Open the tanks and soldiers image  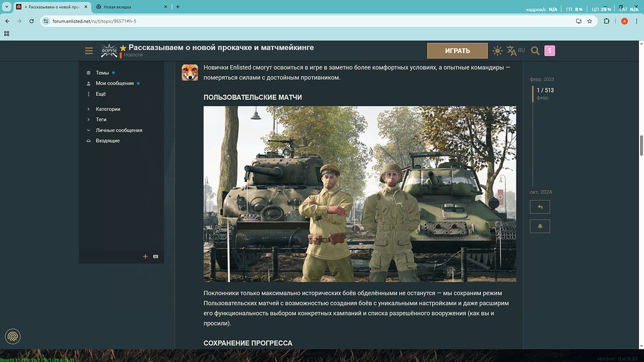click(360, 194)
